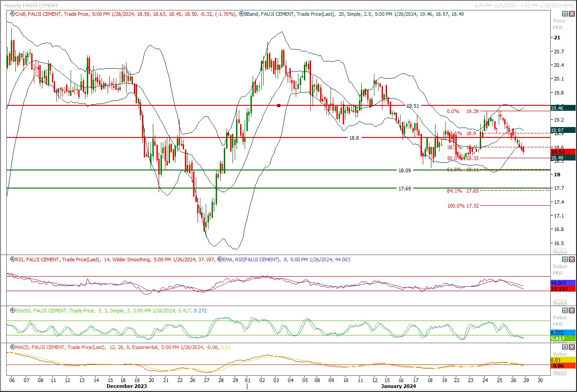577x392 pixels.
Task: Maximize the Stochastic indicator panel
Action: (x=565, y=311)
